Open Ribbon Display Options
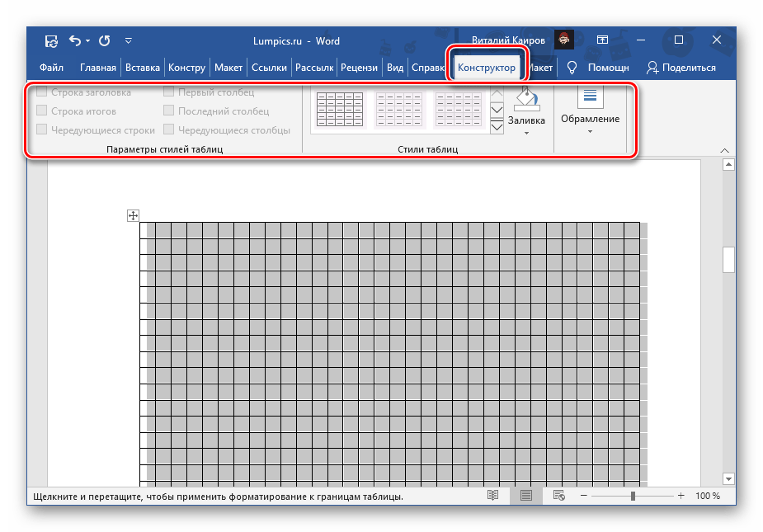This screenshot has height=532, width=763. click(x=602, y=40)
